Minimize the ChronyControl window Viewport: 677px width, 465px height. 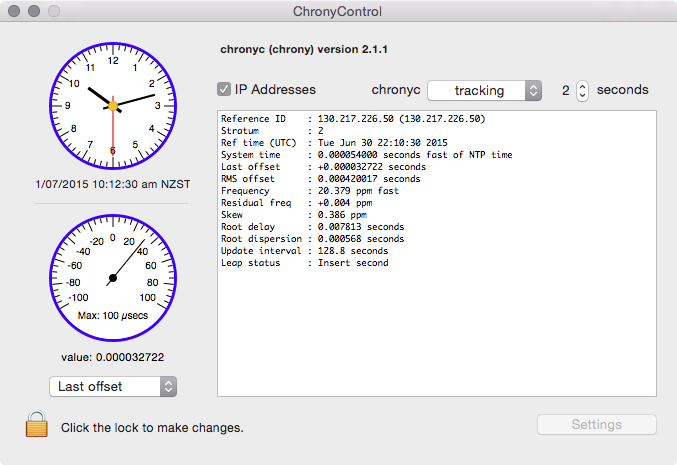coord(34,11)
